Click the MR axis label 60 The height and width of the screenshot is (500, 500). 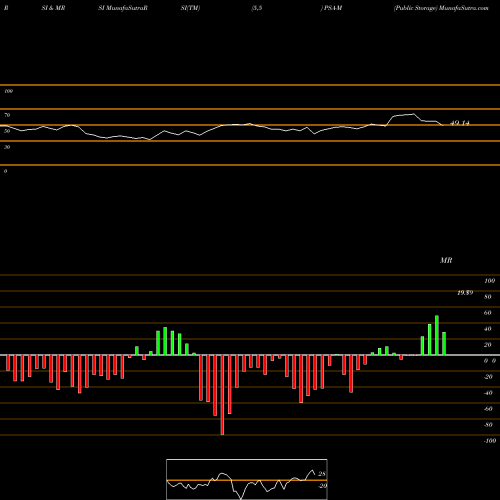tap(487, 313)
